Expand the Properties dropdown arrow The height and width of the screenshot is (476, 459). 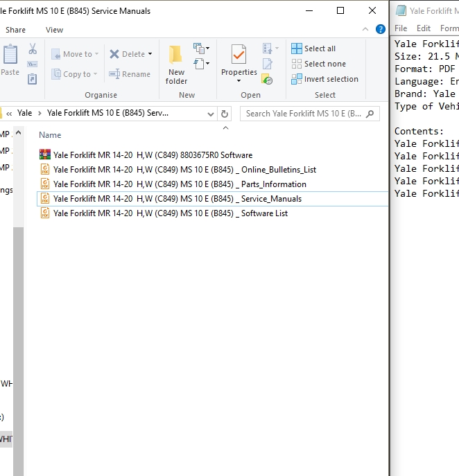[239, 80]
